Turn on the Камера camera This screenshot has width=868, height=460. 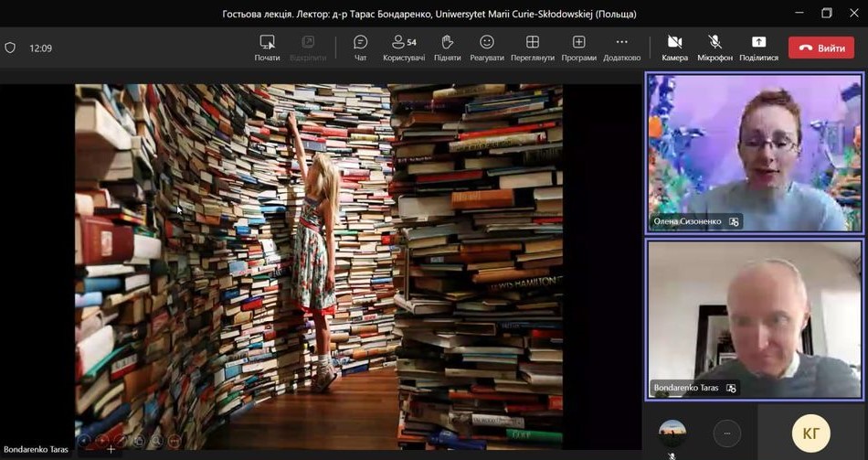674,48
